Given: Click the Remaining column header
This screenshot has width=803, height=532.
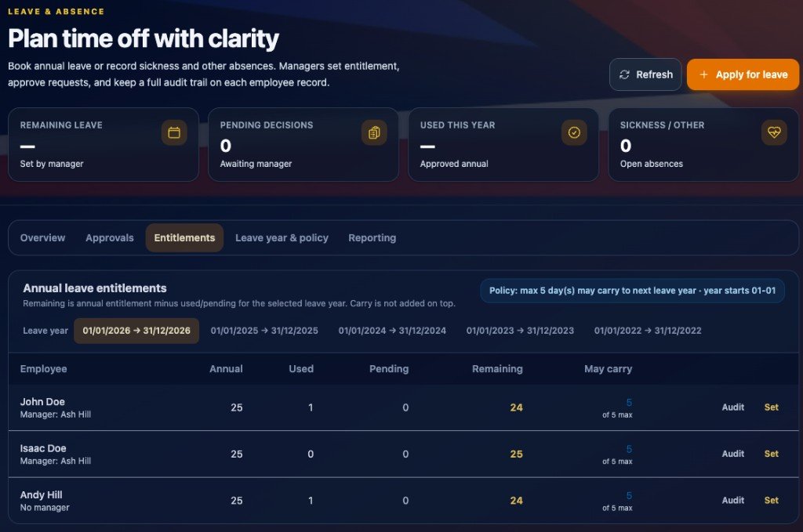Looking at the screenshot, I should (497, 369).
